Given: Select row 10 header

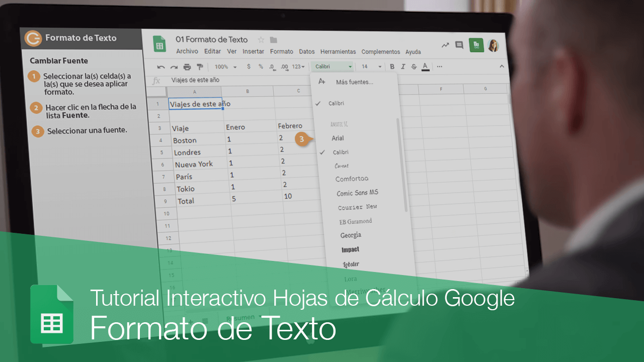Looking at the screenshot, I should (x=167, y=214).
